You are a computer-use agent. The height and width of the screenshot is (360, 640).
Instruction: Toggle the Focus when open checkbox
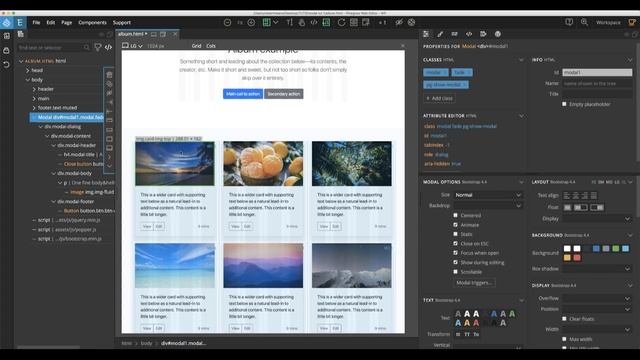456,253
